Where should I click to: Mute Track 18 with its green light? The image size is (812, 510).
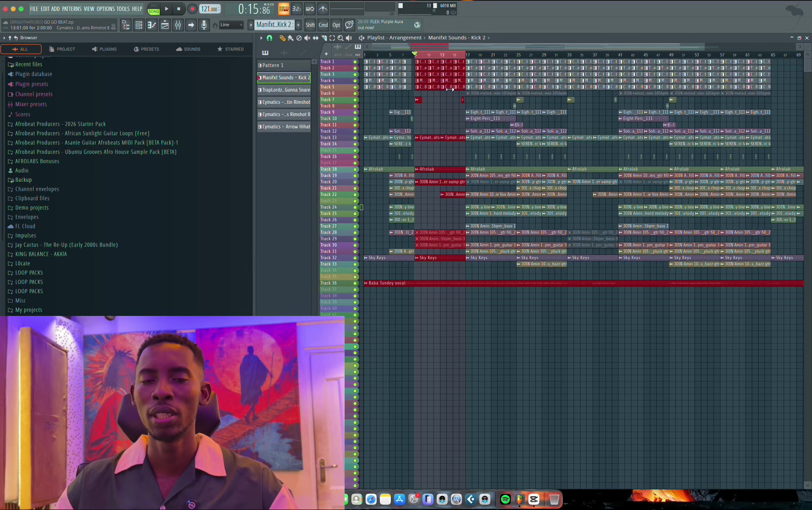(x=355, y=169)
